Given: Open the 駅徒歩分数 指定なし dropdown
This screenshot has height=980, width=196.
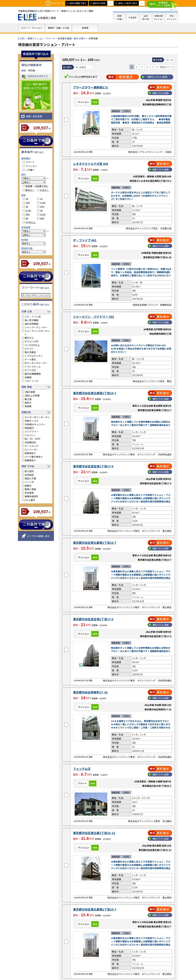Looking at the screenshot, I should pos(33,252).
